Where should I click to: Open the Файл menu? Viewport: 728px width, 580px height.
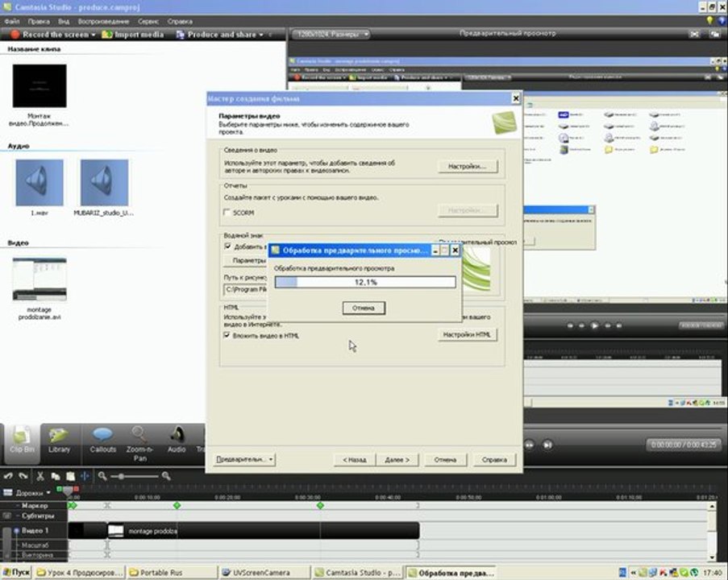(x=11, y=21)
